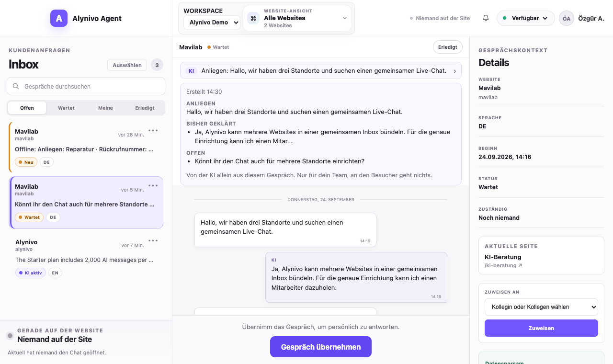Switch to the Offen tab
This screenshot has width=613, height=364.
point(27,108)
